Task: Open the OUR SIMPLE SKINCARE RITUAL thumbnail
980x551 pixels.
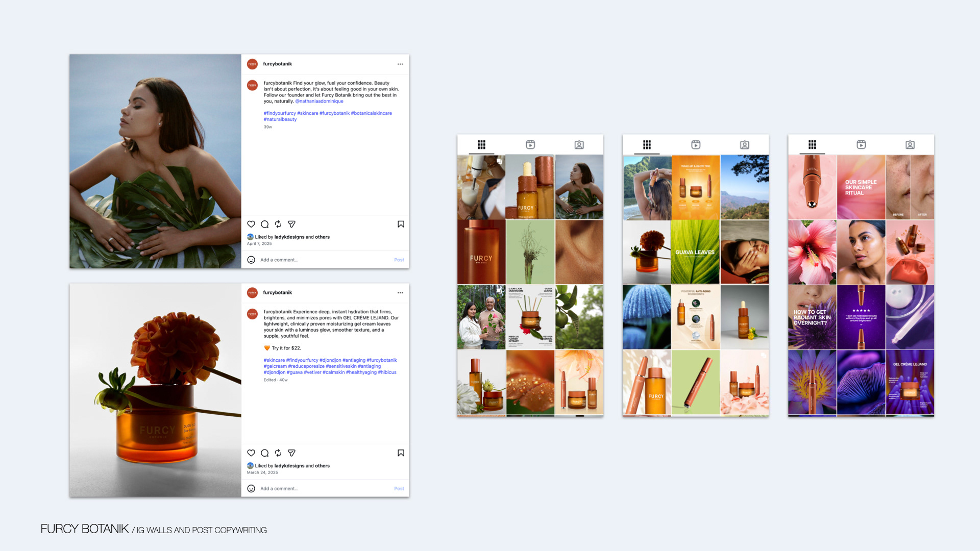Action: point(861,187)
